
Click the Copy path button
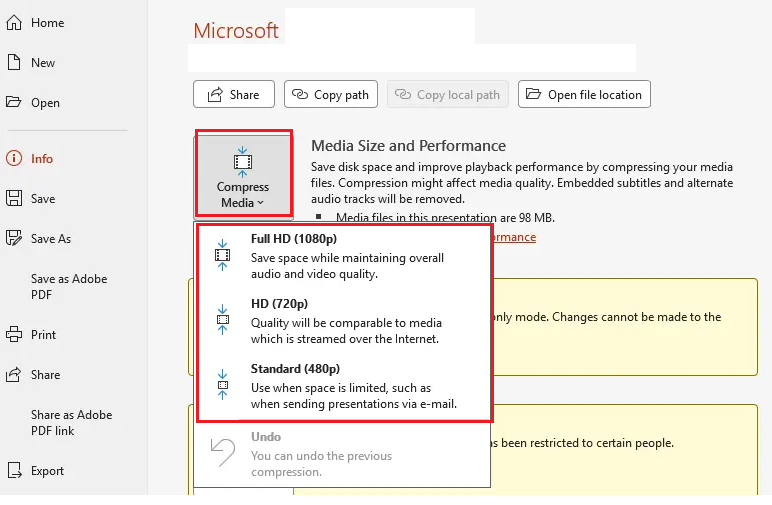click(331, 94)
